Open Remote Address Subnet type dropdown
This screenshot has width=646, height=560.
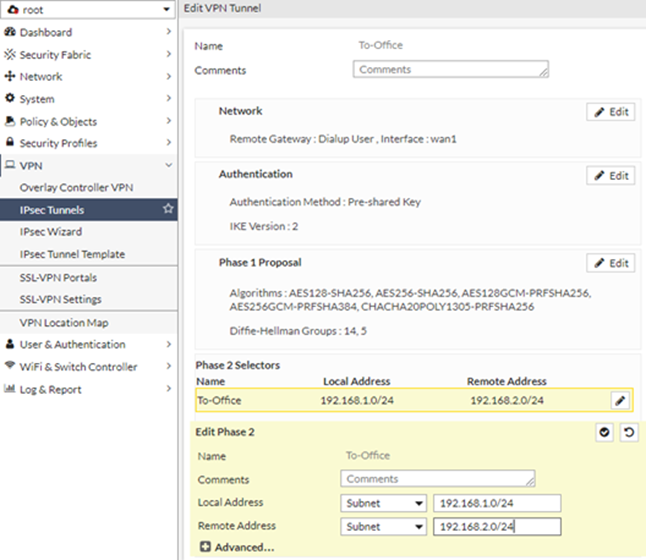point(384,527)
